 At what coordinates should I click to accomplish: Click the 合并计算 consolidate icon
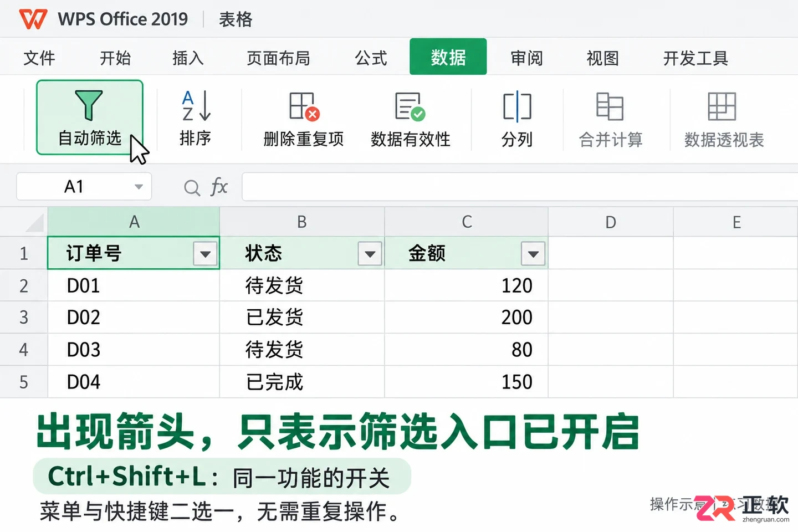point(610,106)
